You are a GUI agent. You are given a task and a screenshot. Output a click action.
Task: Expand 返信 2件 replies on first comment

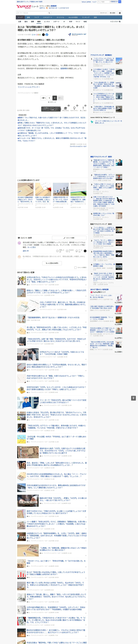click(26, 251)
